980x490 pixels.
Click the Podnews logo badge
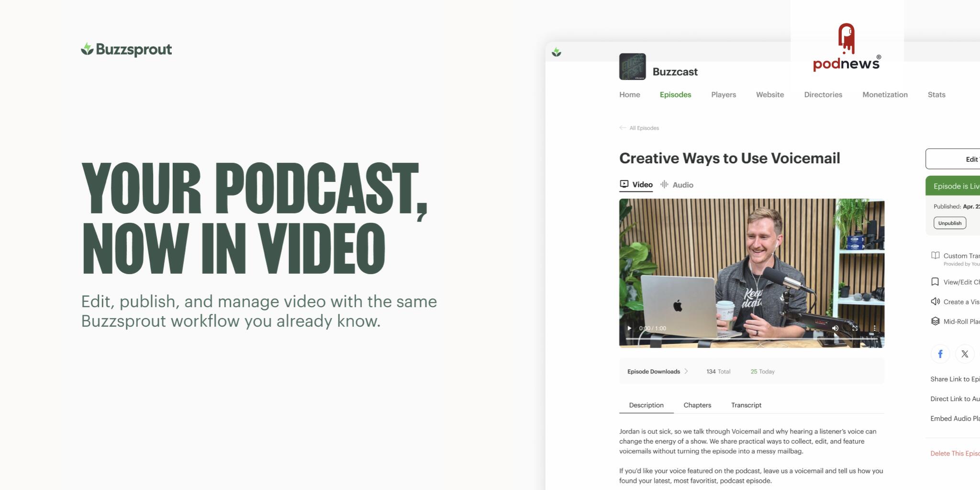(846, 47)
